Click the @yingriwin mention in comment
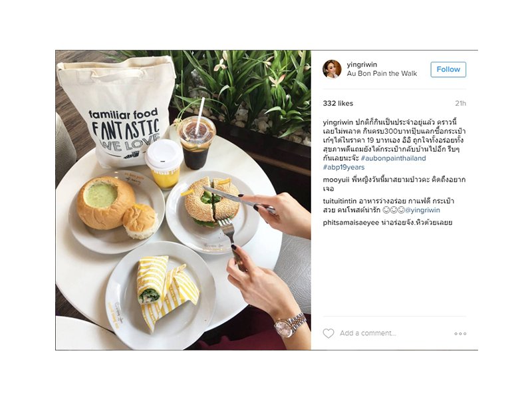This screenshot has width=532, height=399. click(423, 210)
